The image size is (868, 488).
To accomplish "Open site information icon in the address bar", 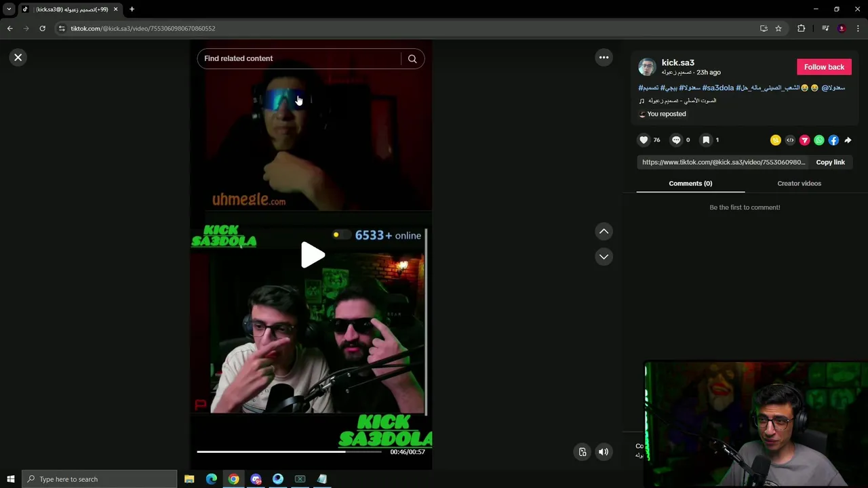I will coord(62,28).
